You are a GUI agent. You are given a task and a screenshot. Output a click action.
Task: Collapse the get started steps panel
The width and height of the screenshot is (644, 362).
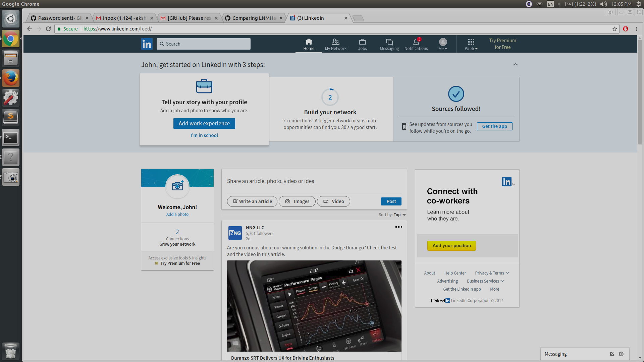click(x=516, y=64)
